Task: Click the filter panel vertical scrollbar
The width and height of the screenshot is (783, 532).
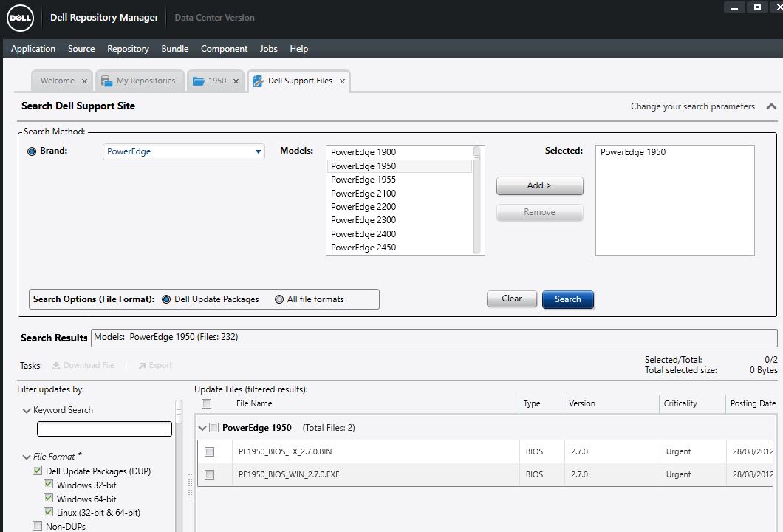Action: (179, 465)
